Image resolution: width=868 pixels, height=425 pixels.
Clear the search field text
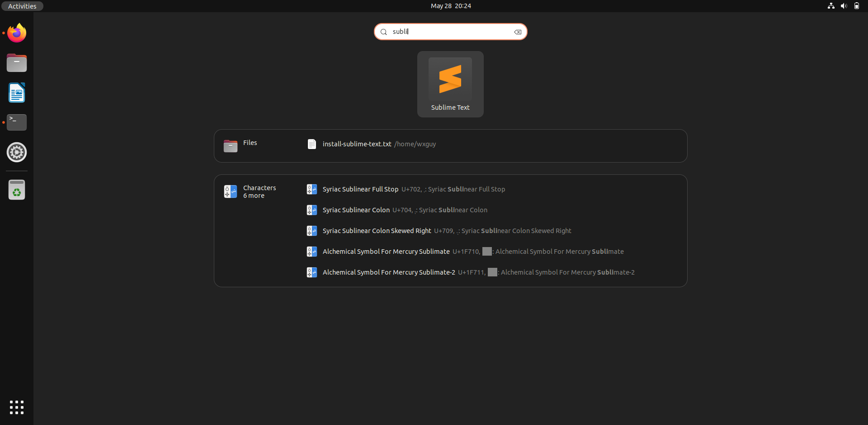point(518,32)
